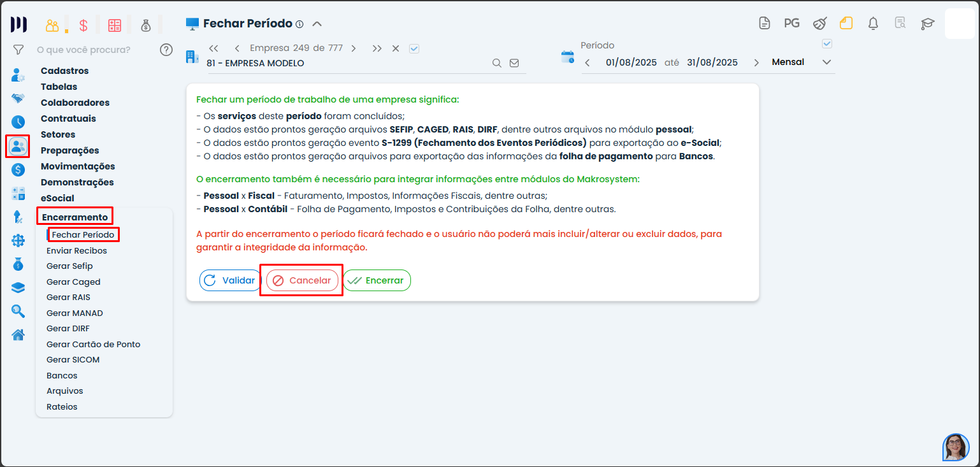Click the Validar button
The height and width of the screenshot is (467, 980).
(x=229, y=280)
